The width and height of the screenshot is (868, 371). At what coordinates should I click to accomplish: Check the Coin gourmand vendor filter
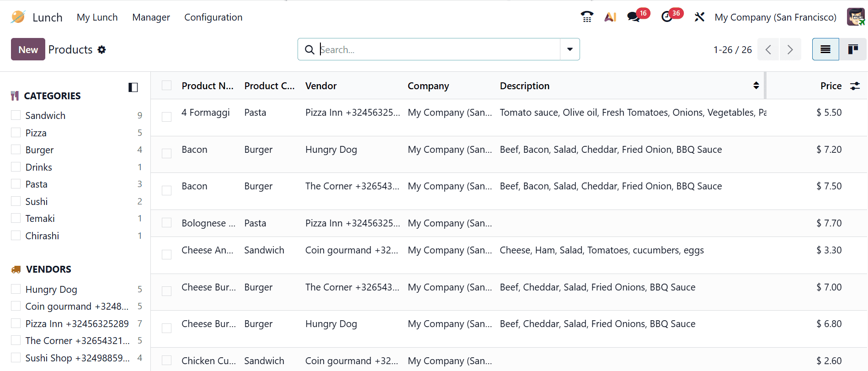16,306
